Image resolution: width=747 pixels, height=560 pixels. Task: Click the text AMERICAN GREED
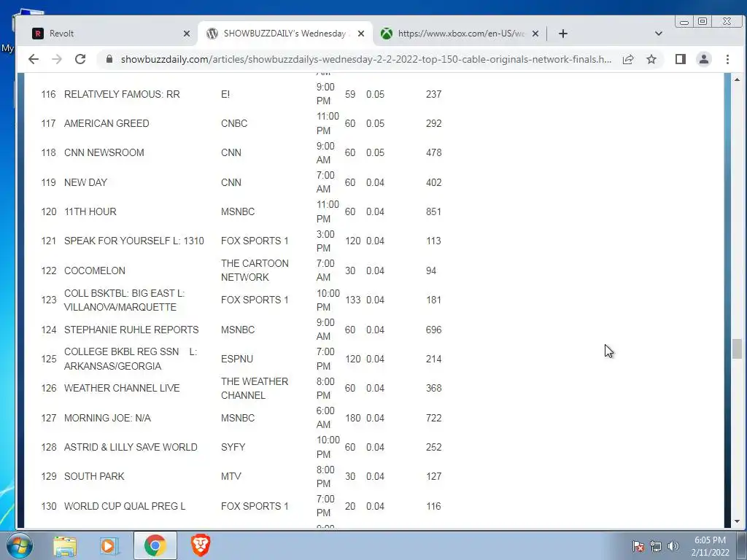click(x=107, y=123)
